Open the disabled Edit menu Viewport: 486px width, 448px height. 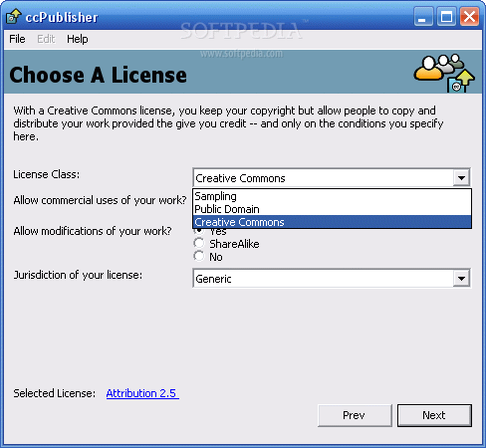tap(46, 39)
